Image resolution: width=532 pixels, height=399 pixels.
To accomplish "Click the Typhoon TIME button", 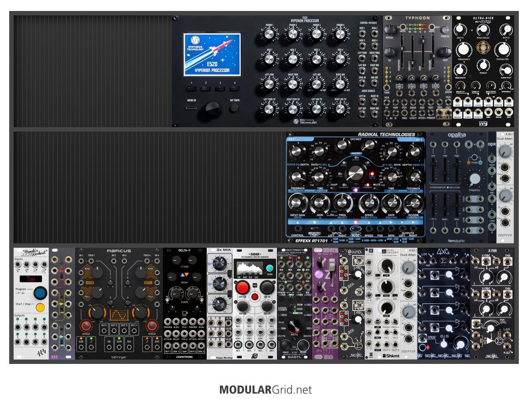I will [387, 87].
